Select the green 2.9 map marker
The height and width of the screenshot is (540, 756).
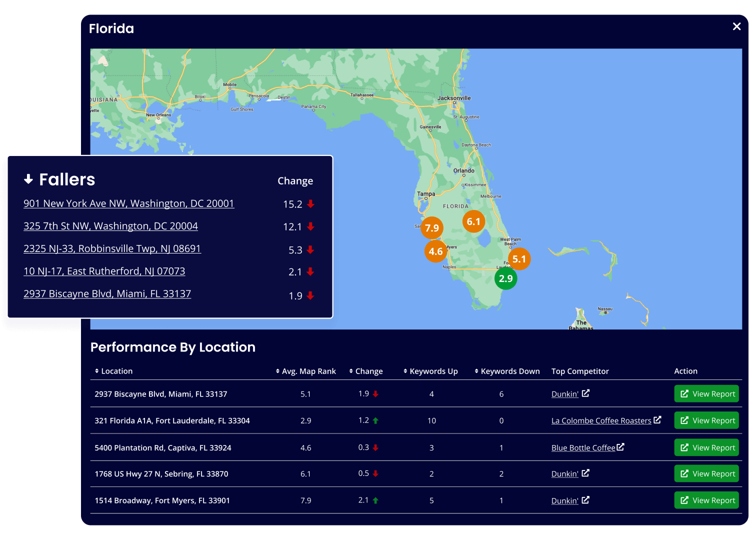pyautogui.click(x=505, y=278)
